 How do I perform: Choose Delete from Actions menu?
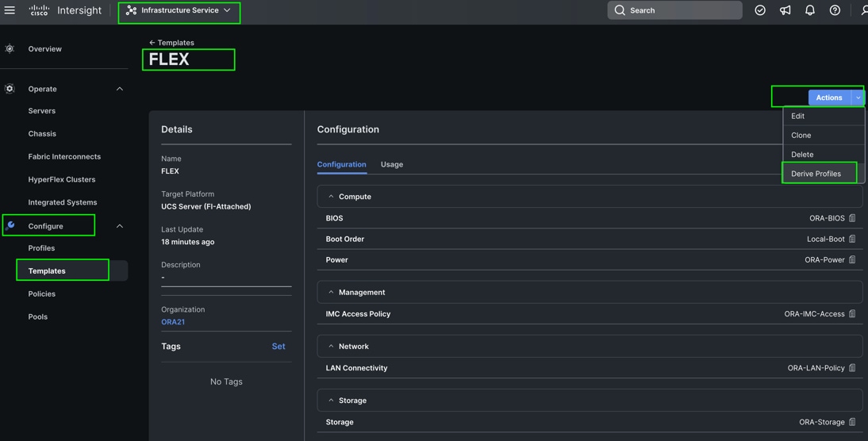(823, 155)
